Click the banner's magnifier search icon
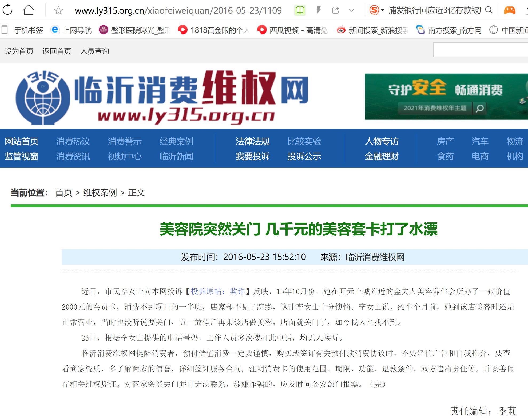Viewport: 528px width, 420px height. 480,108
